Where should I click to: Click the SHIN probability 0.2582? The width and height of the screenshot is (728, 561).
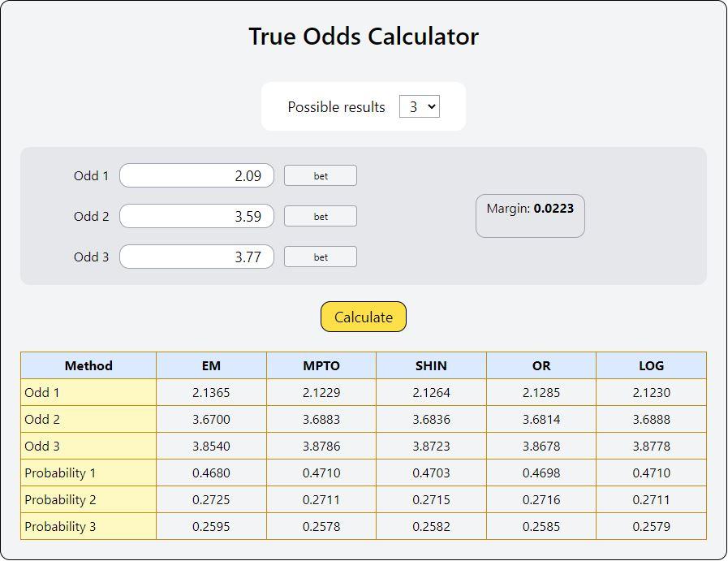pos(431,527)
